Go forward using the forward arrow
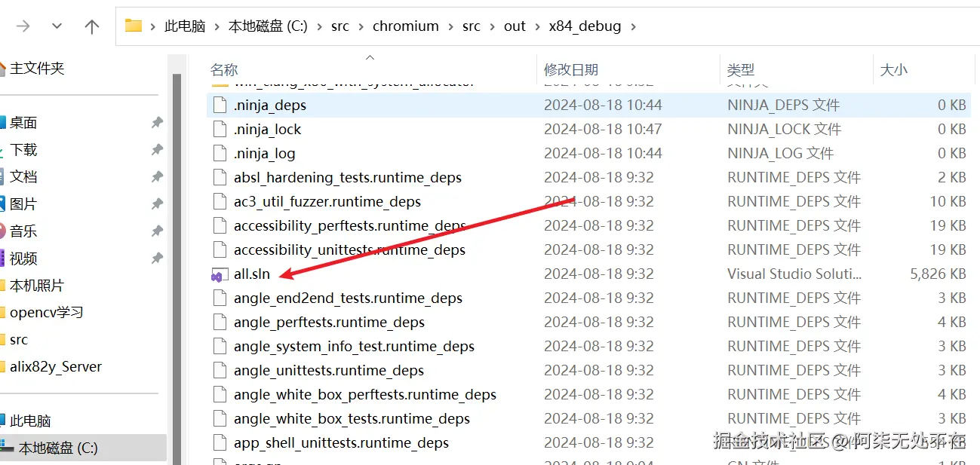 click(23, 26)
